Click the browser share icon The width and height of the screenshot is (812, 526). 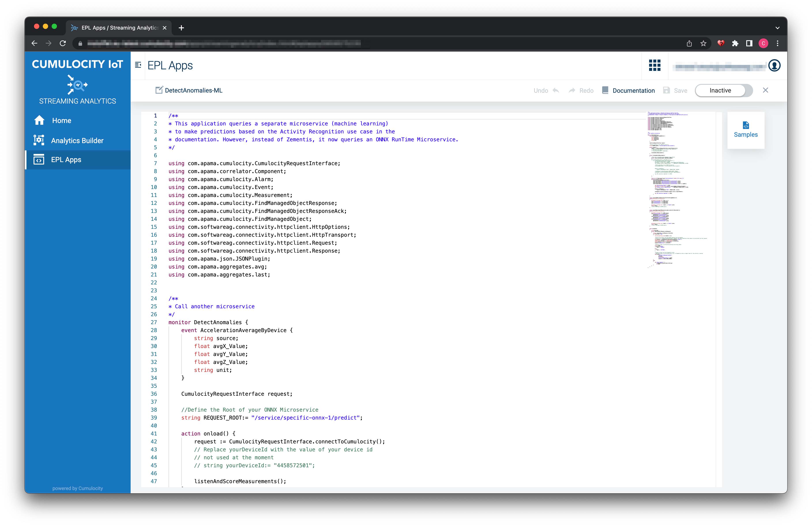point(689,43)
